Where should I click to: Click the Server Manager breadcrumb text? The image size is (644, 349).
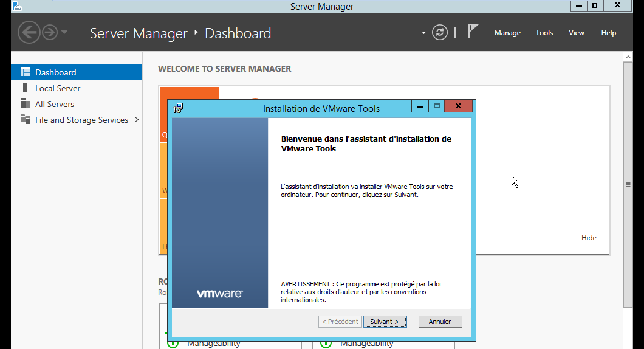[x=139, y=33]
